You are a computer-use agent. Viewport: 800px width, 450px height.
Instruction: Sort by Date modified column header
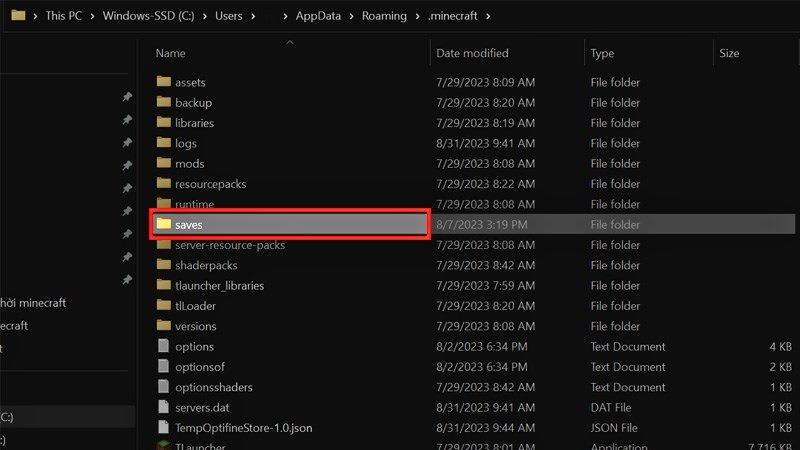tap(472, 53)
